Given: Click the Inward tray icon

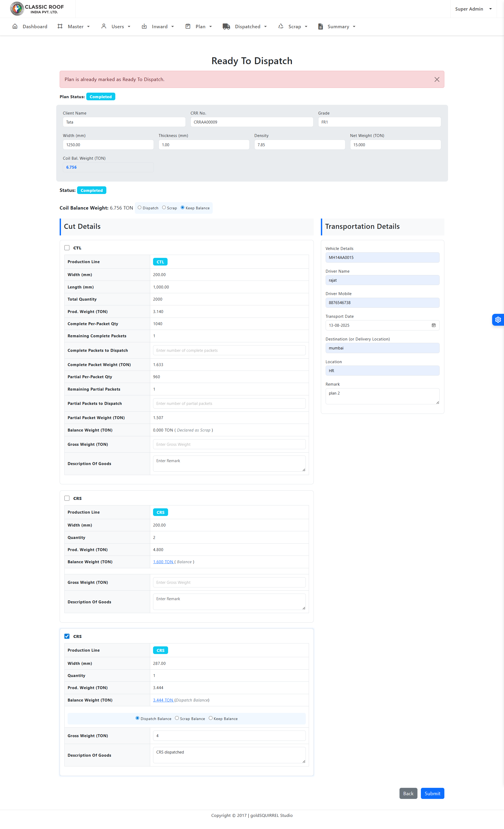Looking at the screenshot, I should point(144,26).
